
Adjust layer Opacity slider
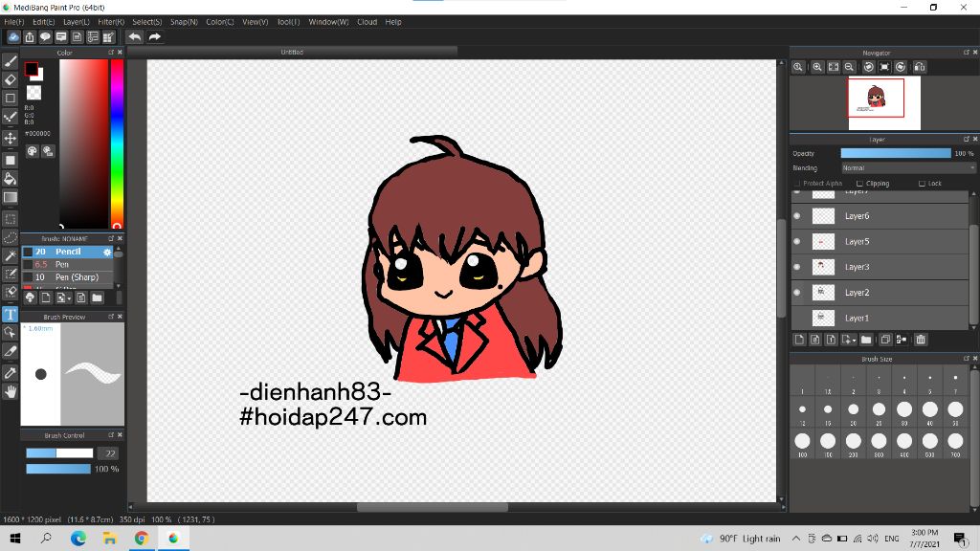coord(896,153)
